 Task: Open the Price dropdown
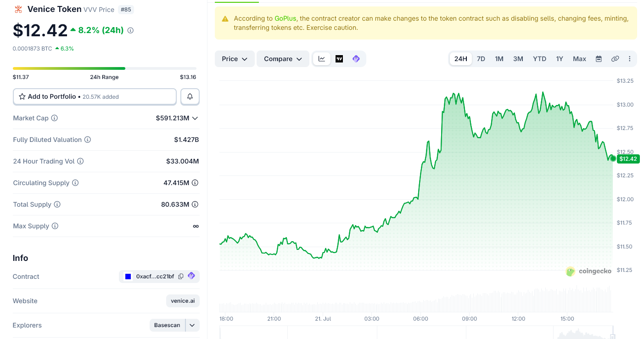(x=235, y=59)
